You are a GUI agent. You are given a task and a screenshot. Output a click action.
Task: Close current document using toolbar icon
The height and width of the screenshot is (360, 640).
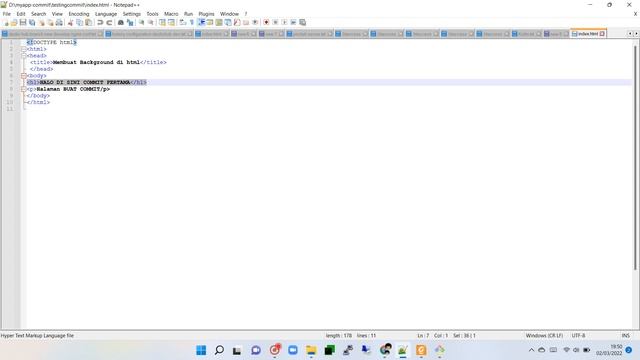tap(41, 22)
